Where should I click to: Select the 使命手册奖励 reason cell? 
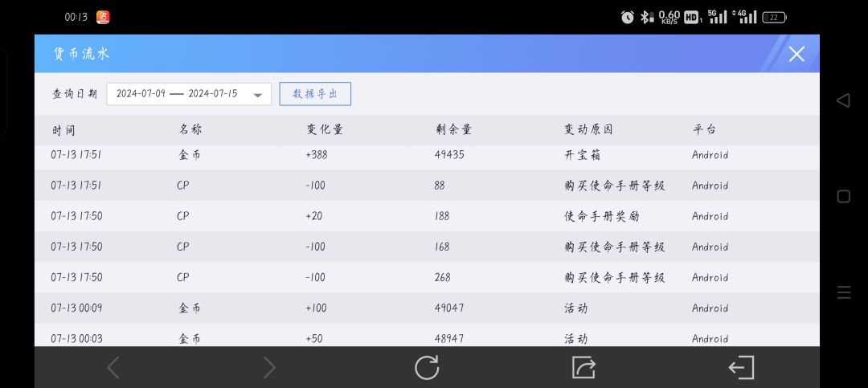point(602,216)
